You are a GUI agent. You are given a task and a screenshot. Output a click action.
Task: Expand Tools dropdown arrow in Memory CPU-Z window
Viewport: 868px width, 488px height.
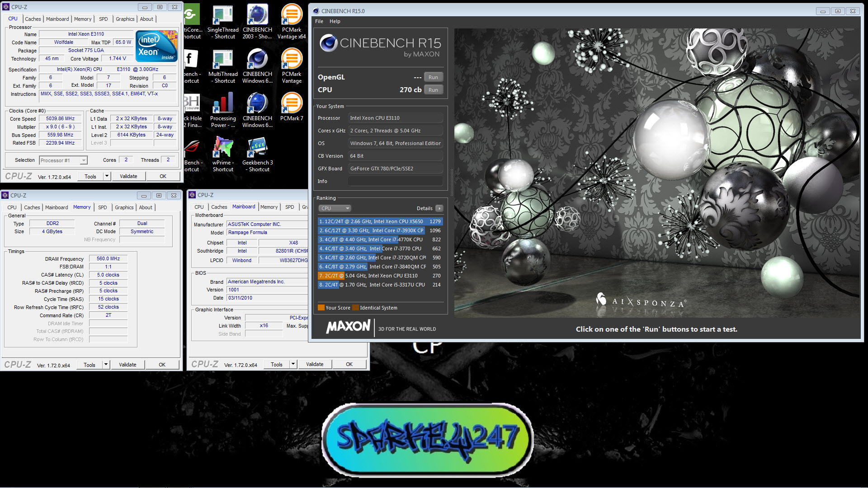point(106,365)
